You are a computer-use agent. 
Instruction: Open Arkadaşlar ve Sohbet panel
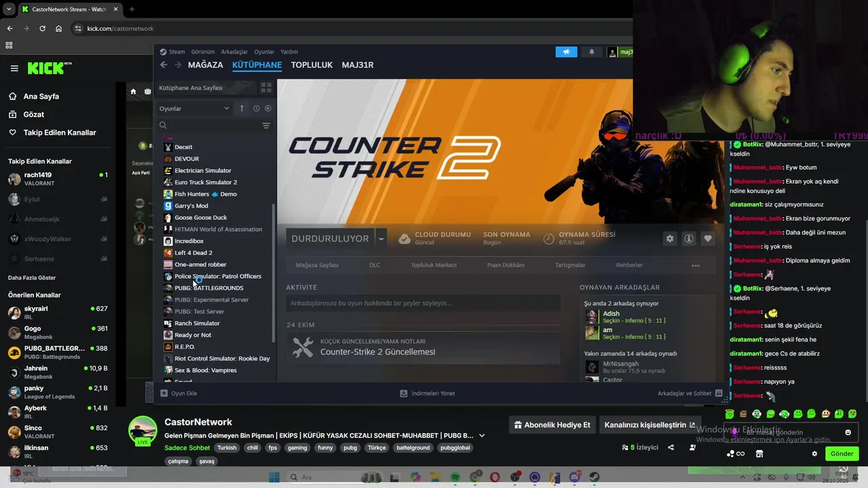690,393
